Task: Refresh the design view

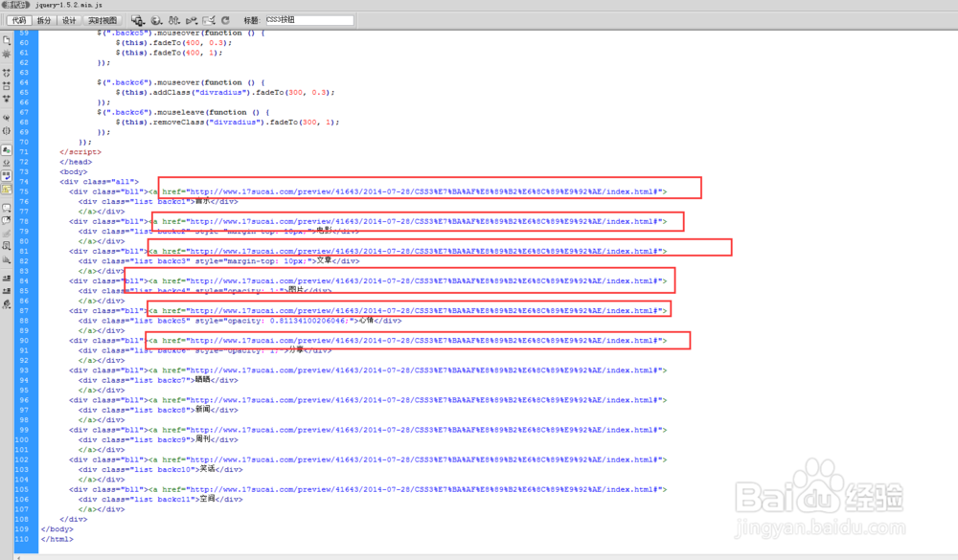Action: 225,20
